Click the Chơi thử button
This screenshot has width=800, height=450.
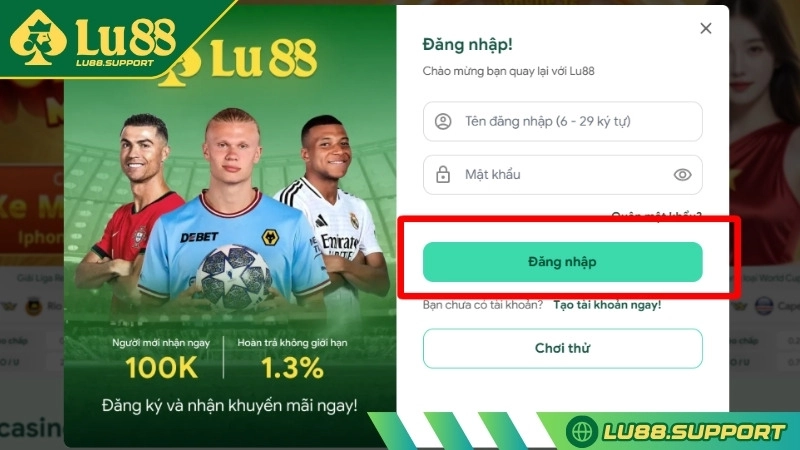click(x=562, y=348)
